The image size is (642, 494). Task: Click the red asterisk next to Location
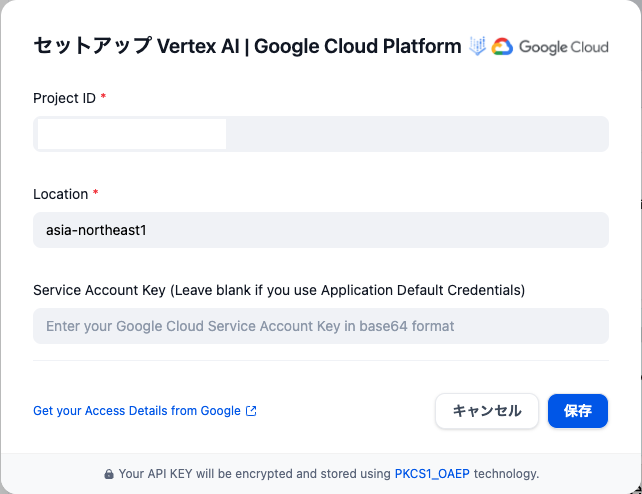click(96, 193)
